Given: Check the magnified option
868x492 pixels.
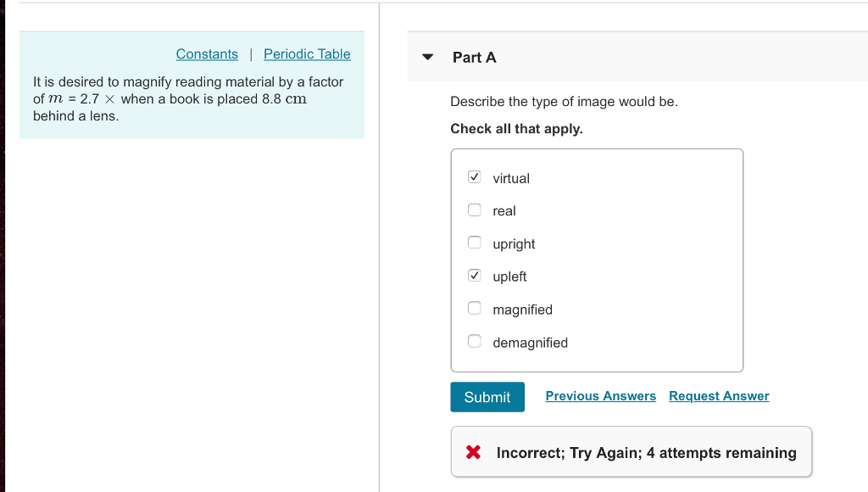Looking at the screenshot, I should coord(475,308).
